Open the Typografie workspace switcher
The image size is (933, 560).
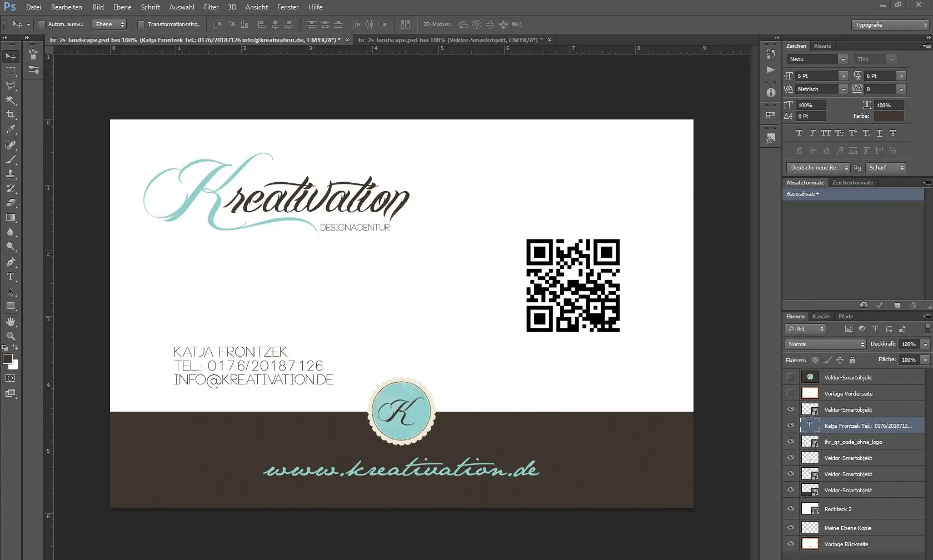888,24
